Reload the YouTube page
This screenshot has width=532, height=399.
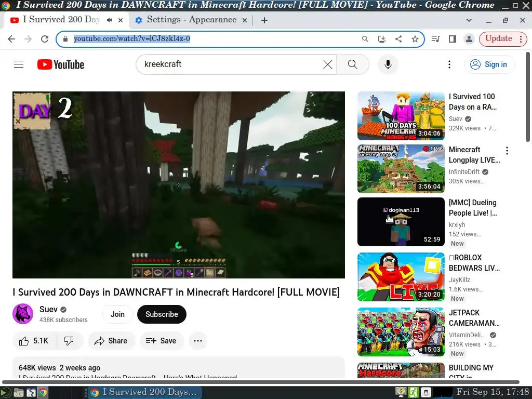(x=45, y=38)
